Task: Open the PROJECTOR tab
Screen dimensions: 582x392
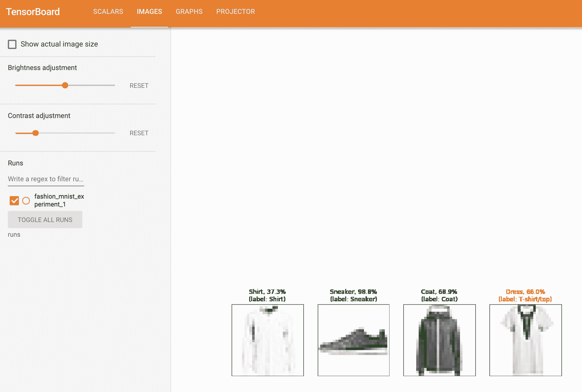Action: [236, 11]
